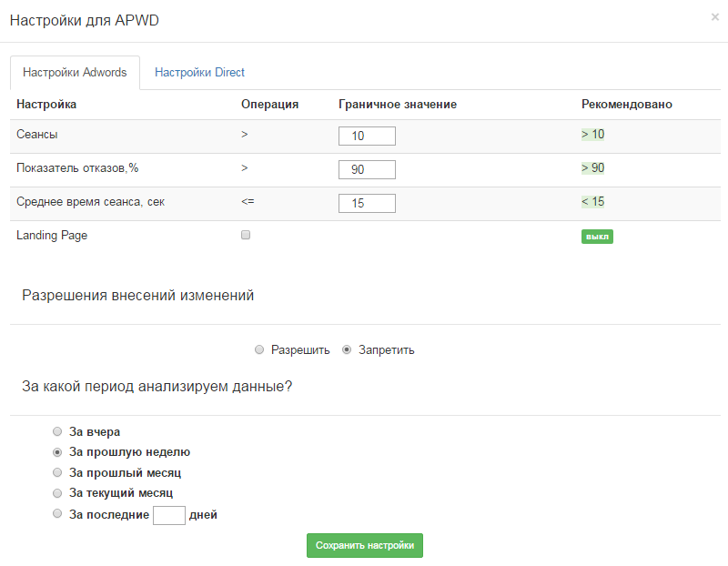728x566 pixels.
Task: Click the days count input box
Action: [x=169, y=515]
